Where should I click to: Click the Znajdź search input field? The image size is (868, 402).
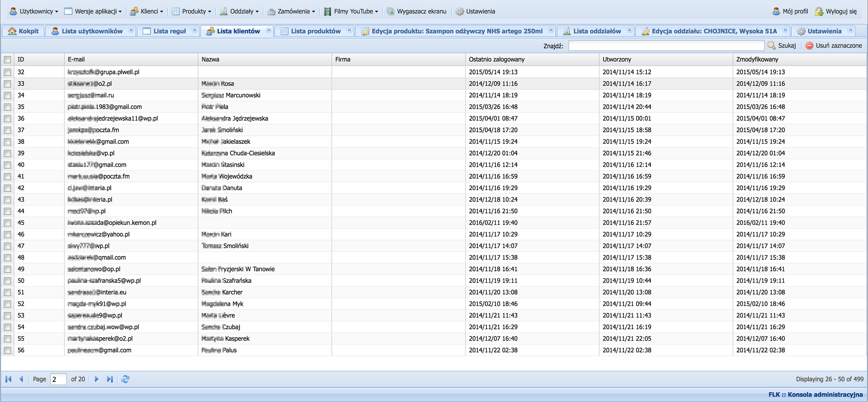666,45
